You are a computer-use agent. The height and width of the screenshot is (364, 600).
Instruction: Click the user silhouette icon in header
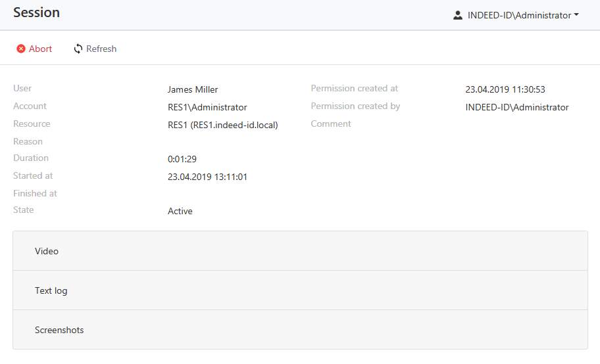point(458,15)
